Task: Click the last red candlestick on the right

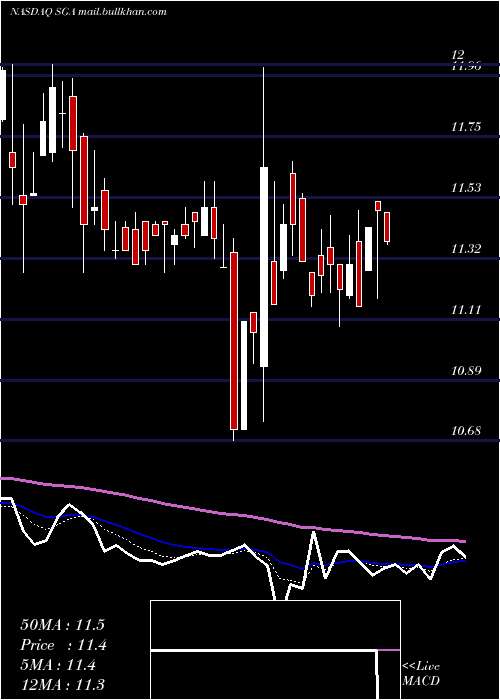Action: click(x=387, y=227)
